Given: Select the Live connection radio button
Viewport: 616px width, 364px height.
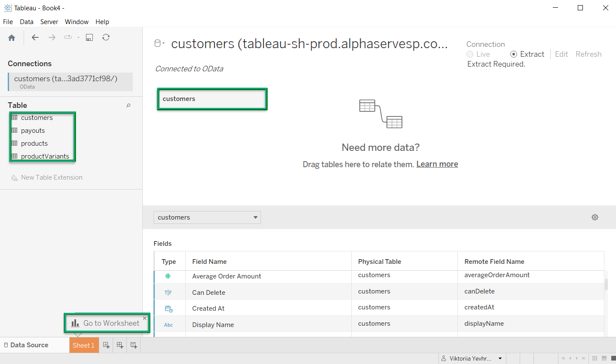Looking at the screenshot, I should click(470, 54).
